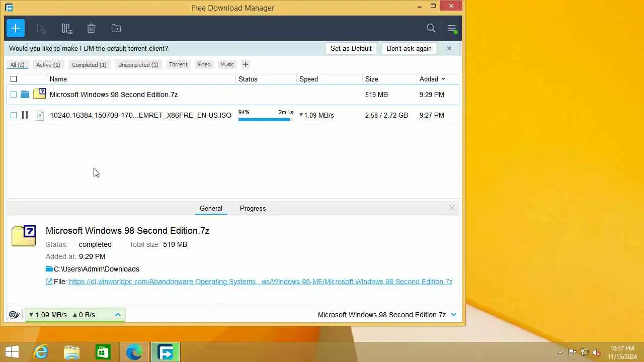
Task: Click the large 7z icon in details panel
Action: click(24, 236)
